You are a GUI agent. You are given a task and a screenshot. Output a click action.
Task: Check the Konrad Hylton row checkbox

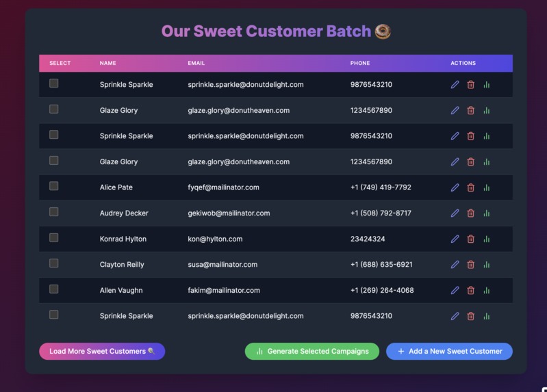click(x=53, y=237)
